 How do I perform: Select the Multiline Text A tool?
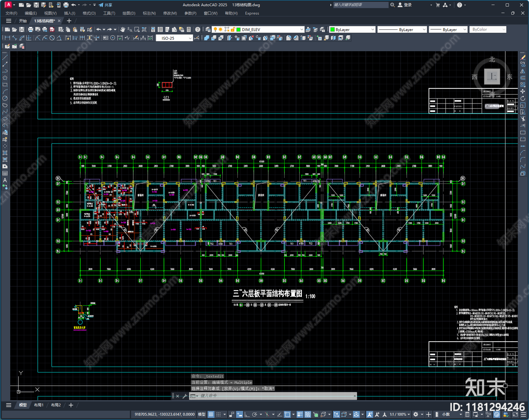[x=5, y=180]
